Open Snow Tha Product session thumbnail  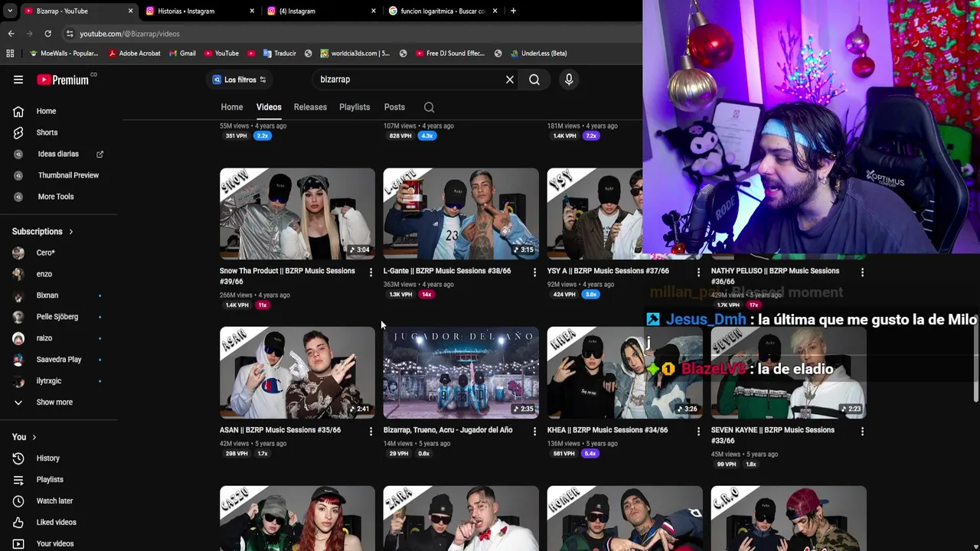[x=297, y=214]
